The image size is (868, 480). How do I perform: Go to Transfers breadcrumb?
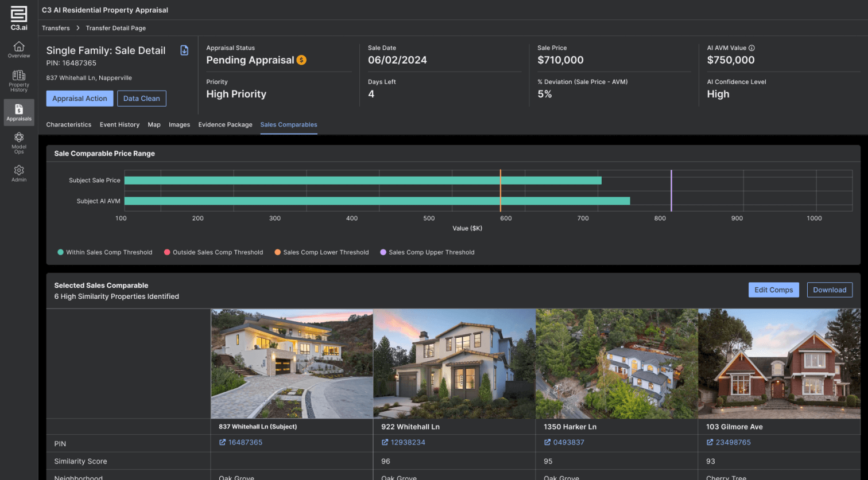56,28
